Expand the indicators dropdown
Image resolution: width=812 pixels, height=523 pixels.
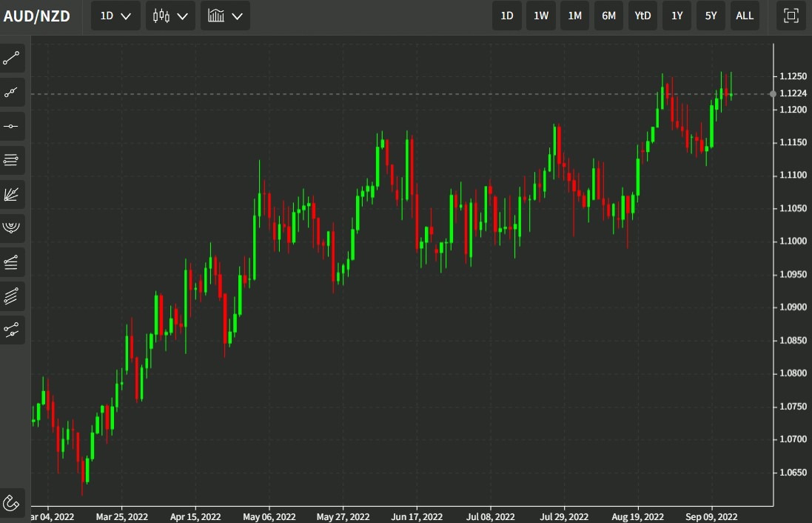pyautogui.click(x=225, y=16)
